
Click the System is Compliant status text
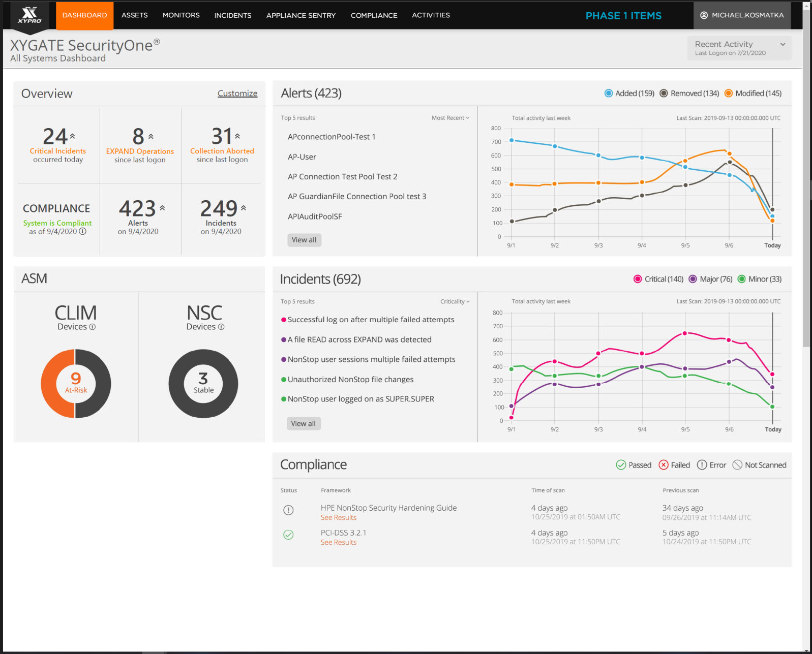point(57,223)
